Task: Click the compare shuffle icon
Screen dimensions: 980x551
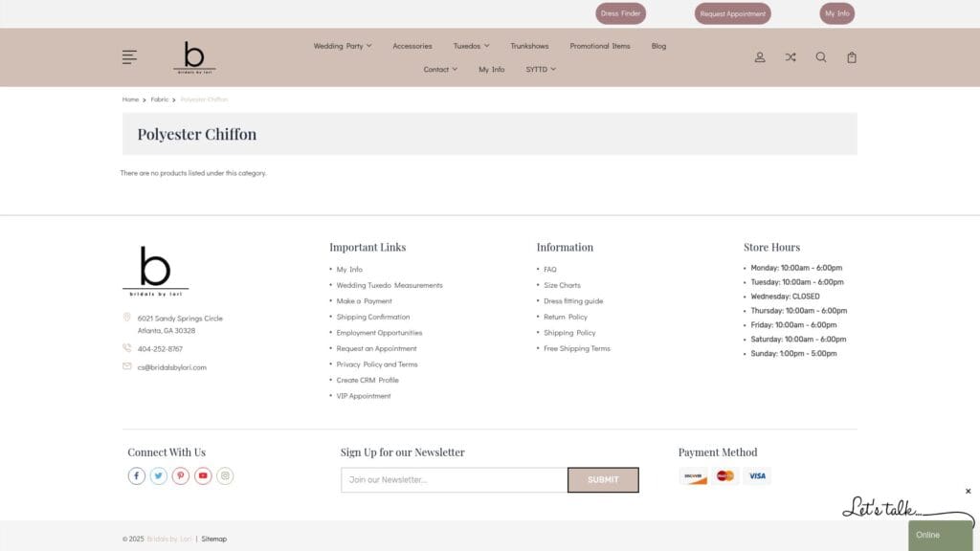Action: tap(791, 57)
